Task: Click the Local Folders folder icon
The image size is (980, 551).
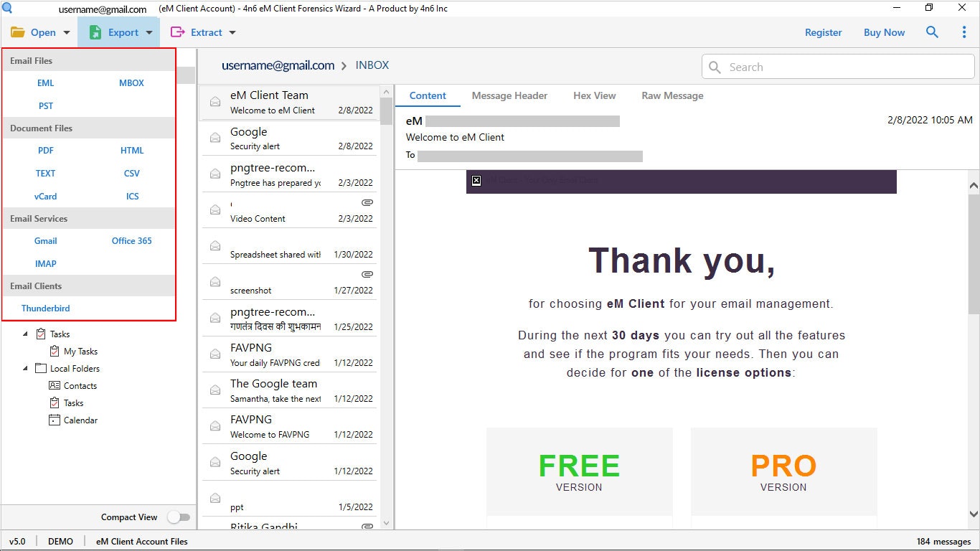Action: tap(41, 368)
